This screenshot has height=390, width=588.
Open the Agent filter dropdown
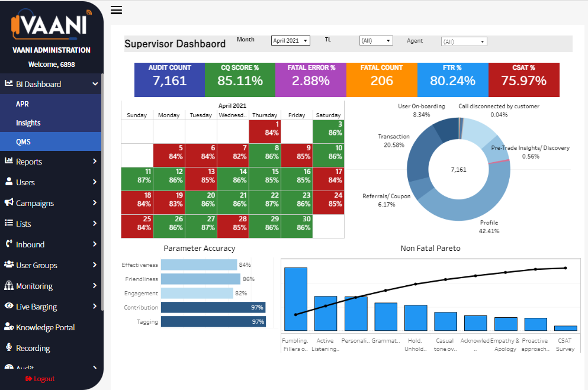click(x=464, y=41)
